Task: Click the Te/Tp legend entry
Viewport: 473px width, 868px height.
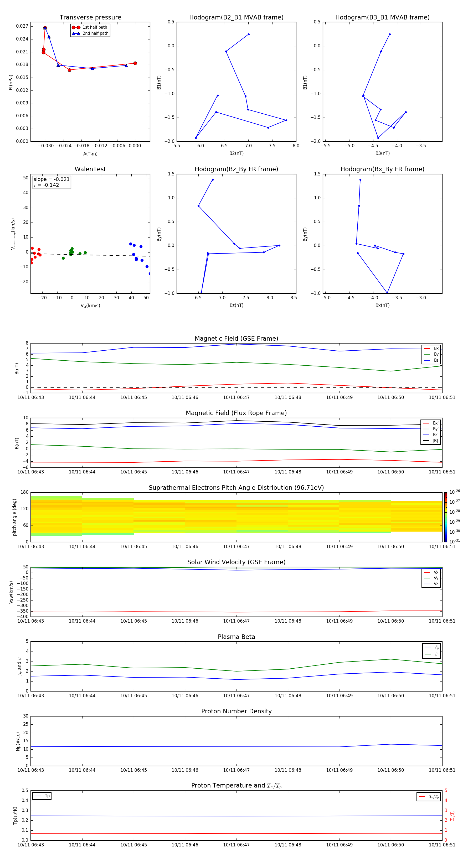Action: pos(434,797)
